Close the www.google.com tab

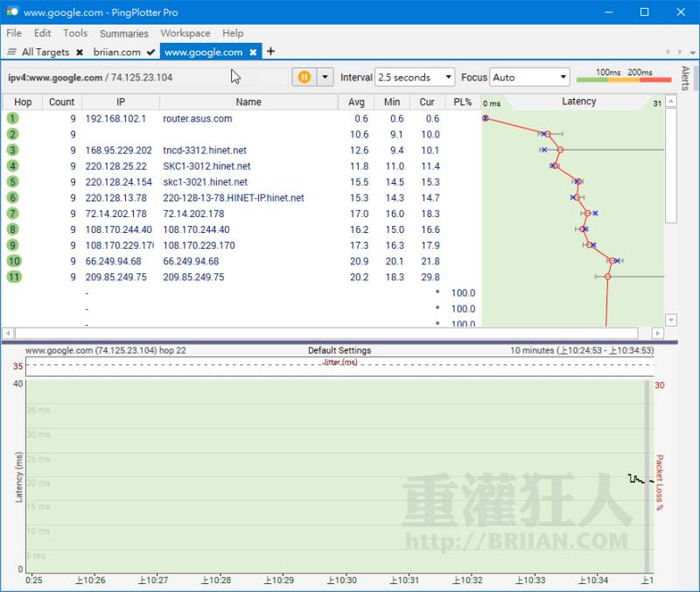pyautogui.click(x=253, y=53)
